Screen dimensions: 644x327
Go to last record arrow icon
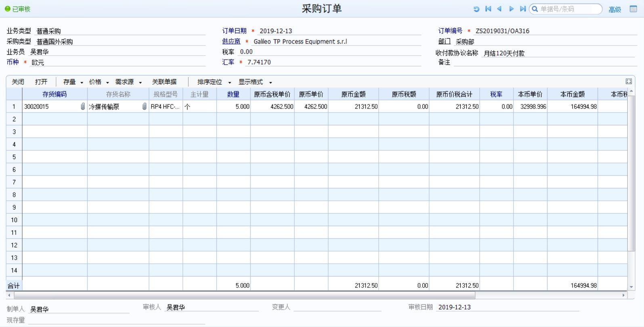(523, 9)
